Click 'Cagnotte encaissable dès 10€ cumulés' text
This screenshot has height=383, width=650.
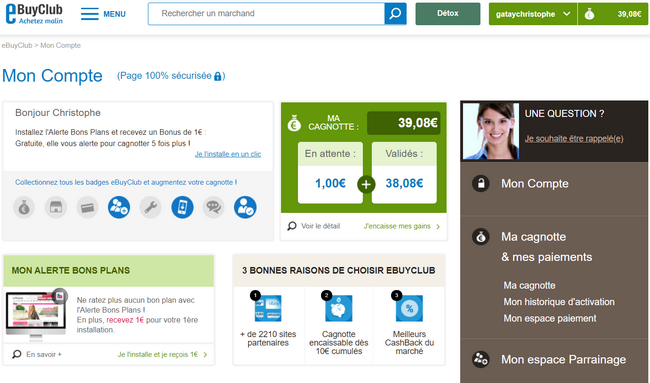click(x=339, y=343)
